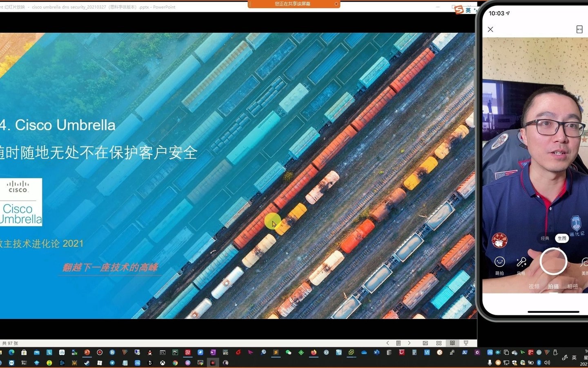Open Firefox from the taskbar
Screen dimensions: 588x368
314,352
